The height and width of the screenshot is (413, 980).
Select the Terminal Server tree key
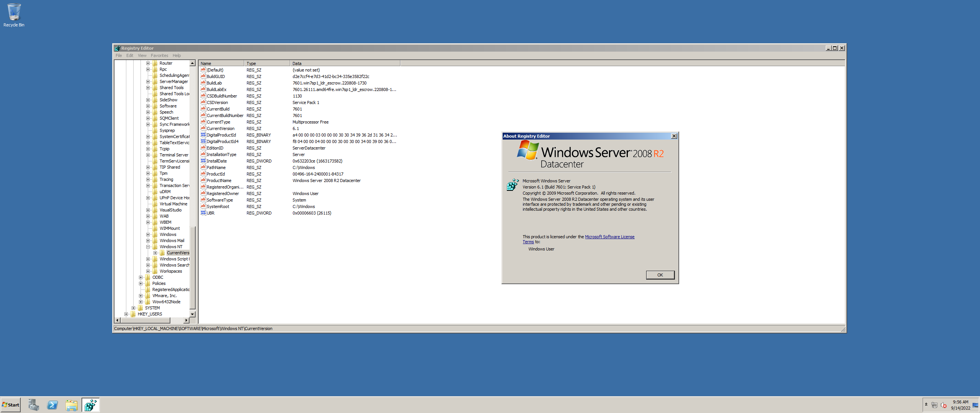coord(174,155)
